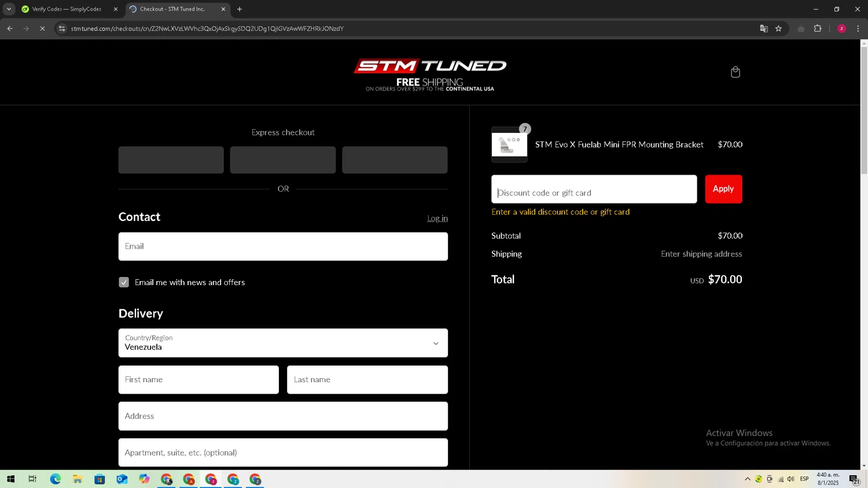The height and width of the screenshot is (488, 868).
Task: Open Outlook from taskbar
Action: [x=122, y=479]
